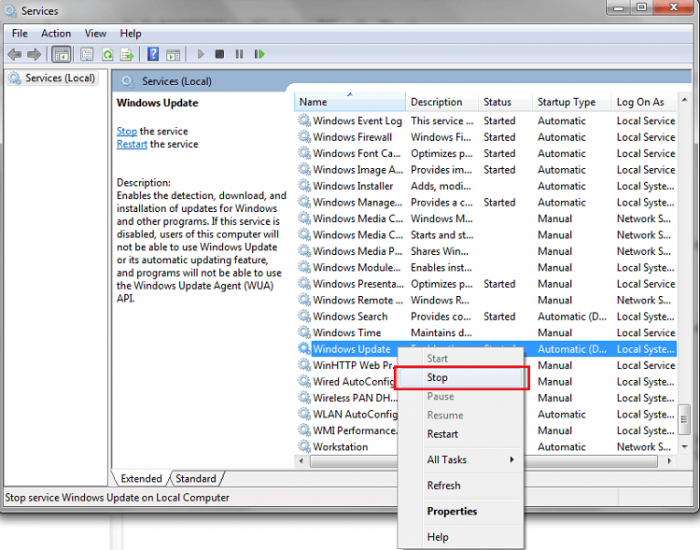
Task: Sort by the Name column header
Action: coord(350,102)
